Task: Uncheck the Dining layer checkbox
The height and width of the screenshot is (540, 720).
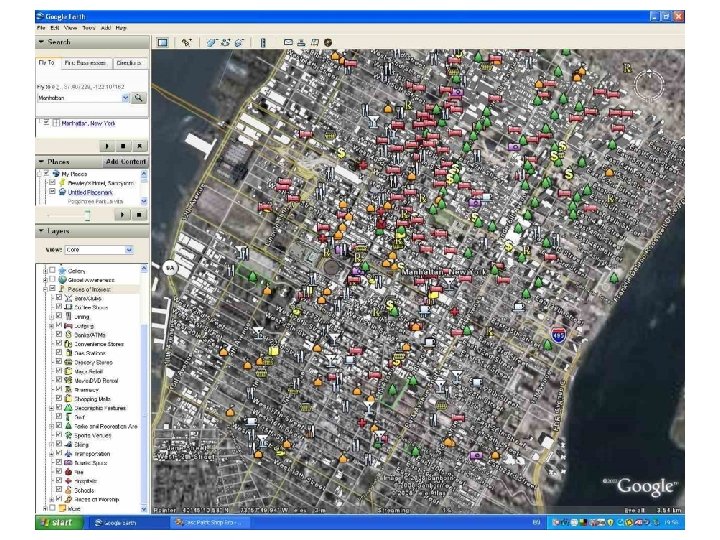Action: [x=59, y=316]
